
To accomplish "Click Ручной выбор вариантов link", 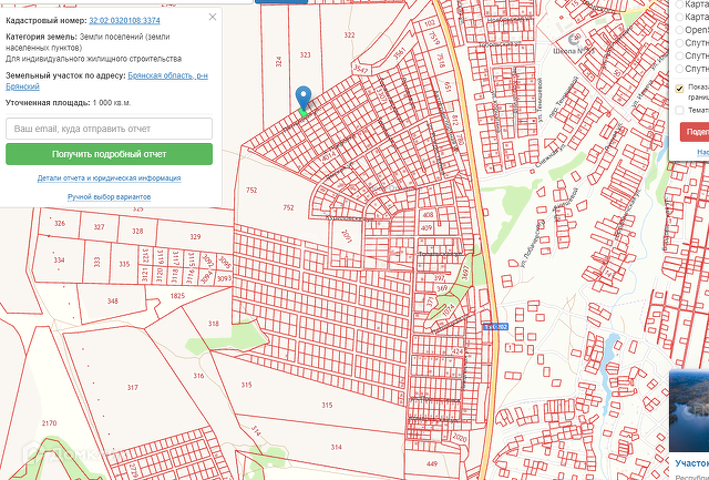I will click(109, 197).
